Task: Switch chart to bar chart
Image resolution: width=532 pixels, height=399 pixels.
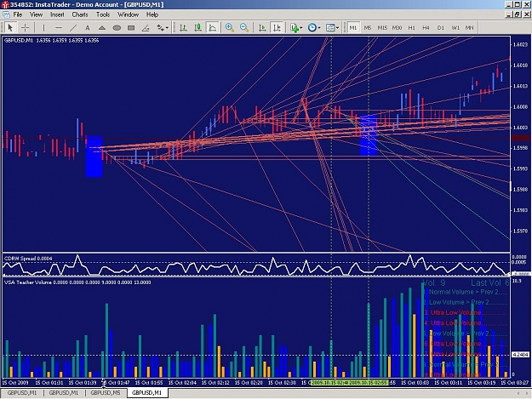Action: click(x=183, y=28)
